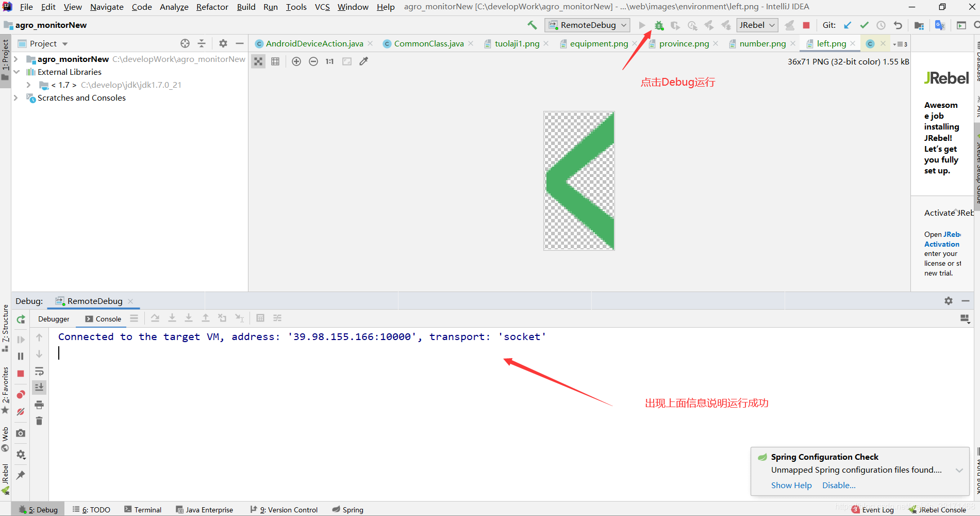This screenshot has width=980, height=516.
Task: Click collapse all icon in Project panel
Action: (x=202, y=43)
